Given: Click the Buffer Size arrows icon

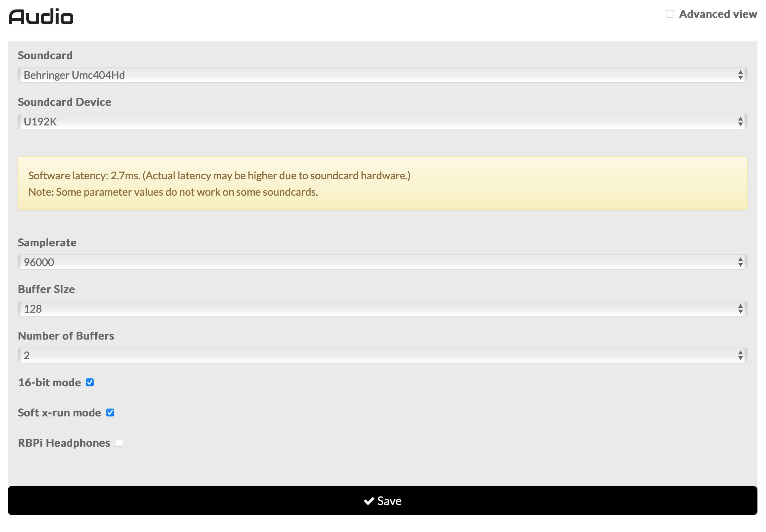Looking at the screenshot, I should 740,309.
